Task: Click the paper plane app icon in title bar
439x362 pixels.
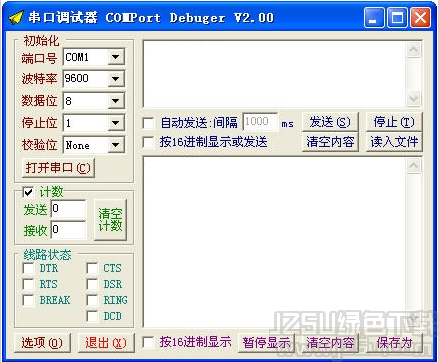Action: click(16, 18)
